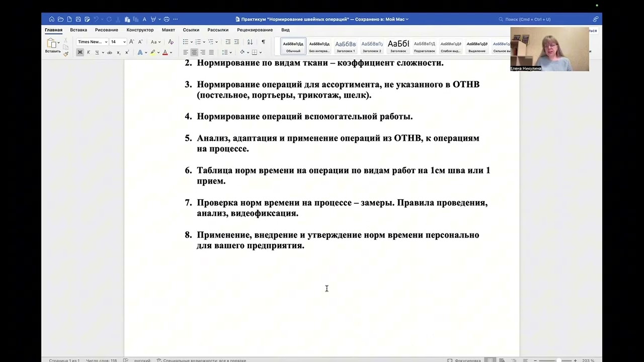Screen dimensions: 644x362
Task: Clear all formatting icon
Action: (171, 42)
